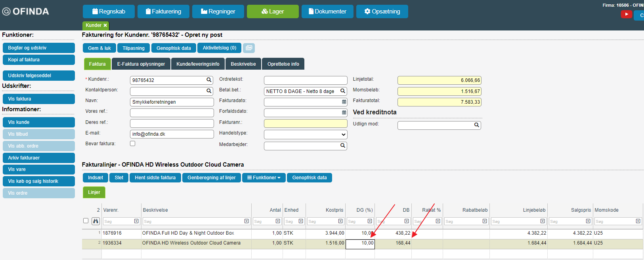Image resolution: width=644 pixels, height=260 pixels.
Task: Open filter dropdown for Beskrivelse column
Action: tap(247, 221)
